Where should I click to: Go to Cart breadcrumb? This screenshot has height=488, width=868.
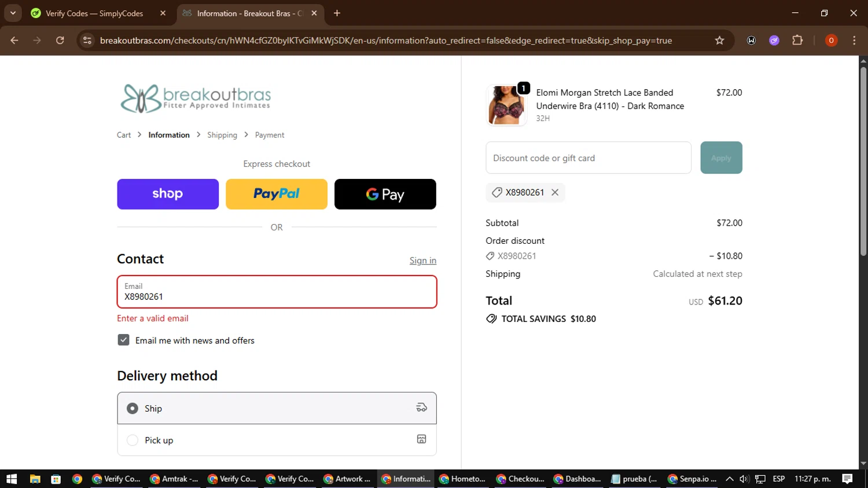coord(124,135)
